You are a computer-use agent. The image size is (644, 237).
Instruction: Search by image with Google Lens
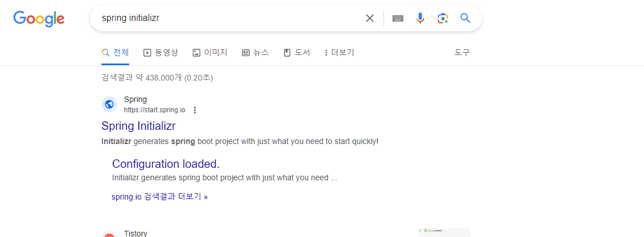(442, 18)
